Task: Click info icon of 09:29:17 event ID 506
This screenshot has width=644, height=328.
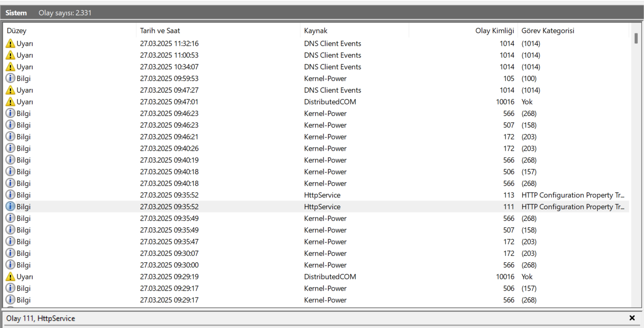Action: click(10, 289)
